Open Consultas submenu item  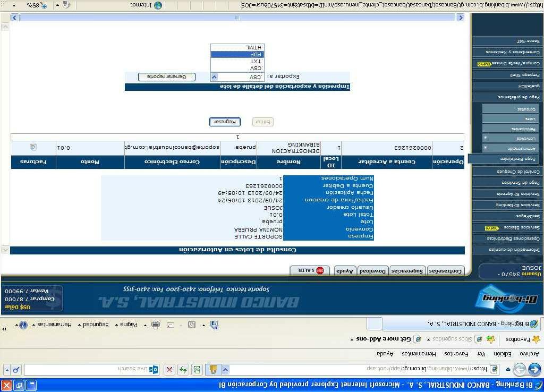[511, 109]
